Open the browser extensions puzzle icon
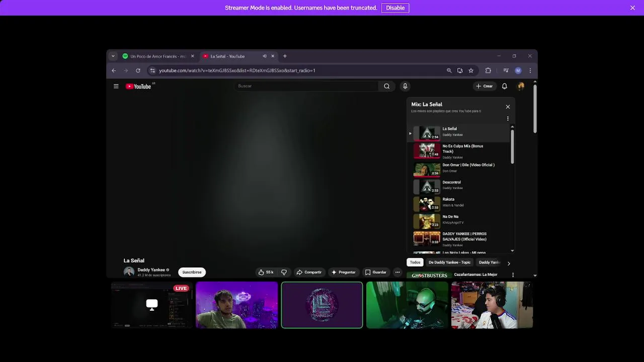This screenshot has height=362, width=644. click(x=488, y=70)
